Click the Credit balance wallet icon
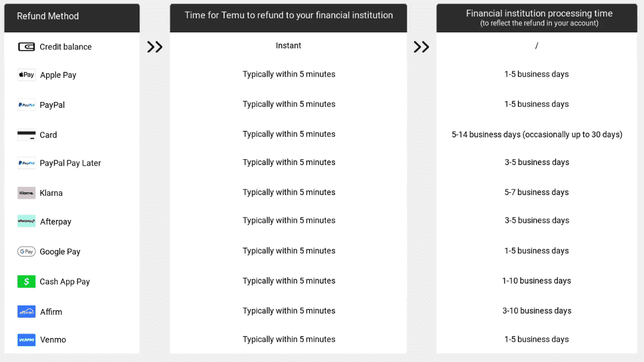This screenshot has height=362, width=644. (x=27, y=47)
